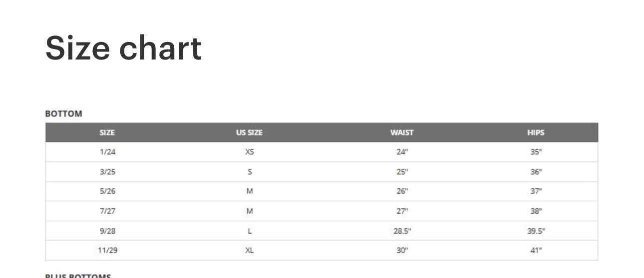Click the 39.5" hips value
644x278 pixels.
click(536, 231)
